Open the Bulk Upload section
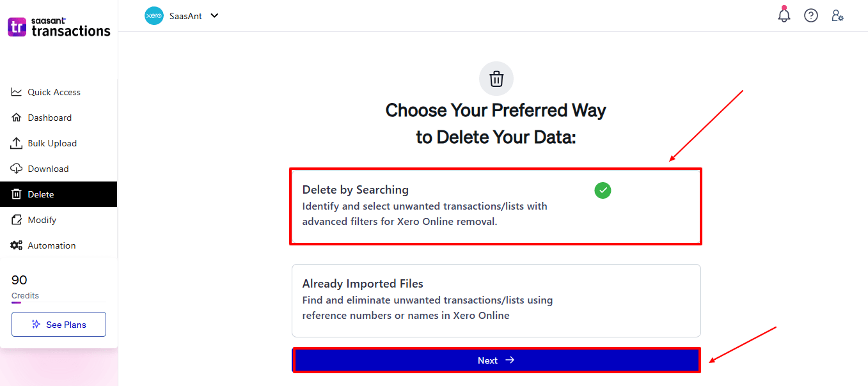 (51, 143)
